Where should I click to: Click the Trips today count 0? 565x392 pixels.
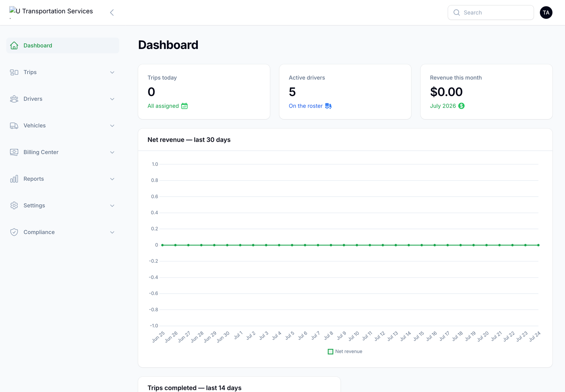pos(151,92)
